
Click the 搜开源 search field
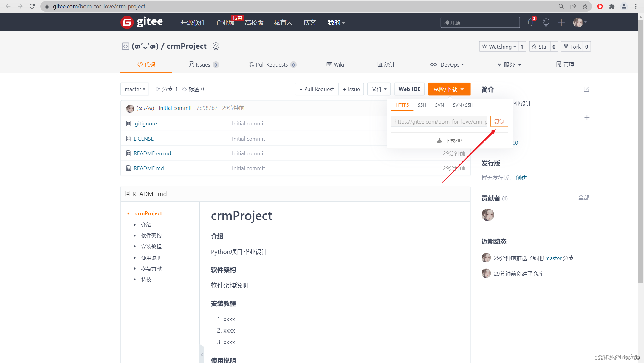pyautogui.click(x=480, y=23)
